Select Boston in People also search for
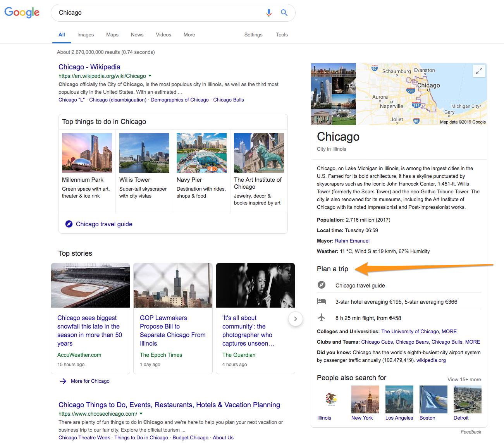 (433, 403)
